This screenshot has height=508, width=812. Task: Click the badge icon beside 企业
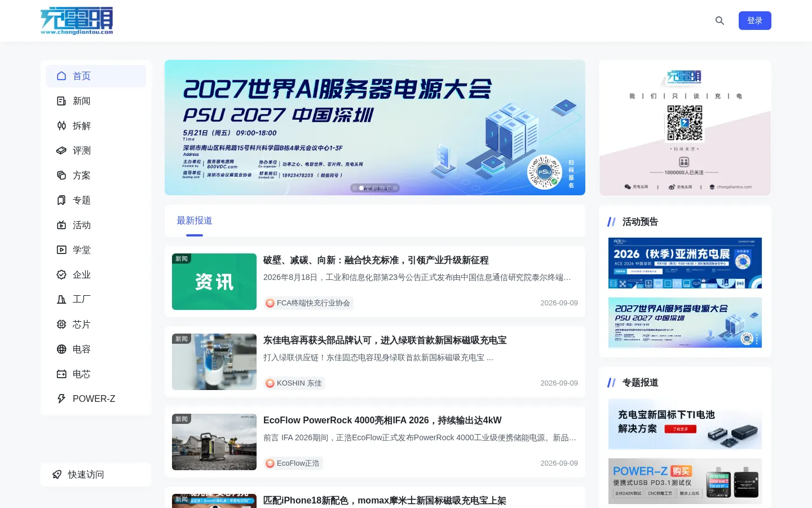coord(61,274)
